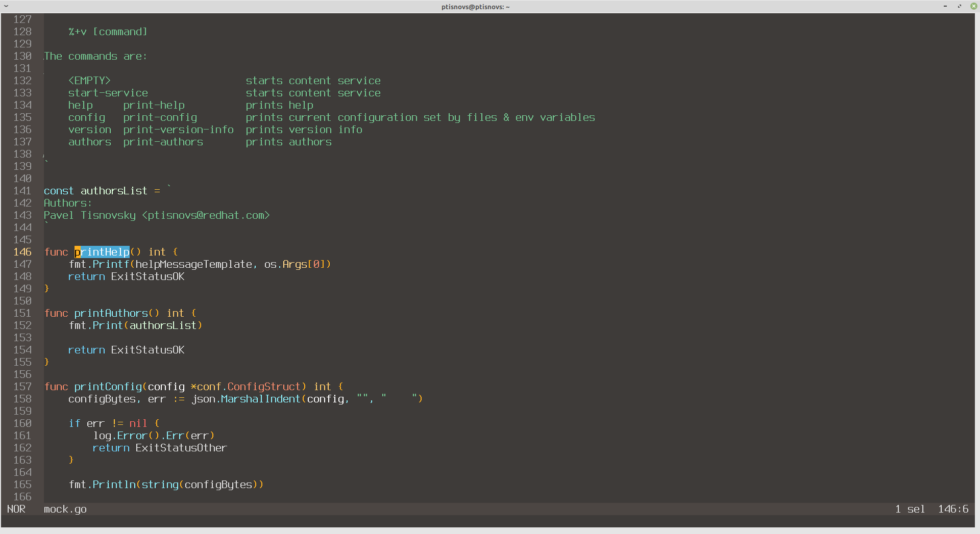
Task: Close the ptisnovs terminal window
Action: [x=973, y=6]
